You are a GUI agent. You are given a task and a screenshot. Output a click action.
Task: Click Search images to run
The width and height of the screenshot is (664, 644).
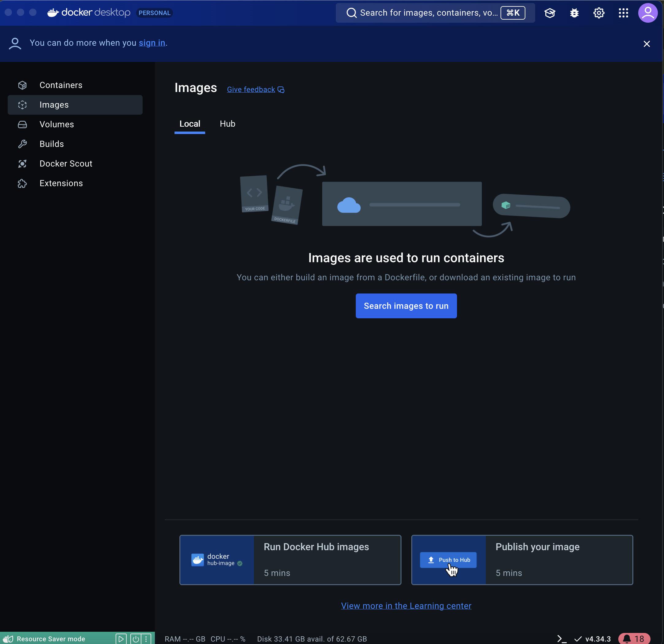pos(406,305)
